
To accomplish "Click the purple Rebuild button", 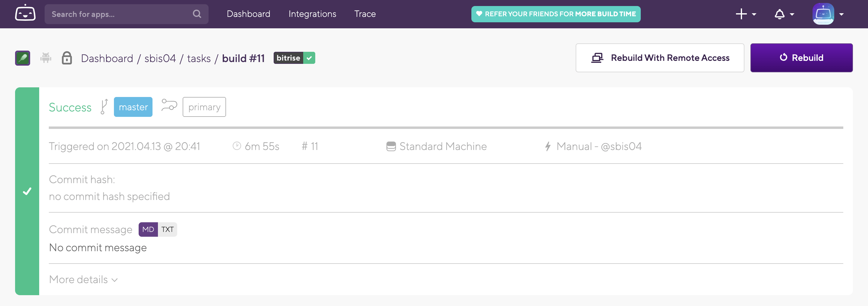I will [x=801, y=58].
